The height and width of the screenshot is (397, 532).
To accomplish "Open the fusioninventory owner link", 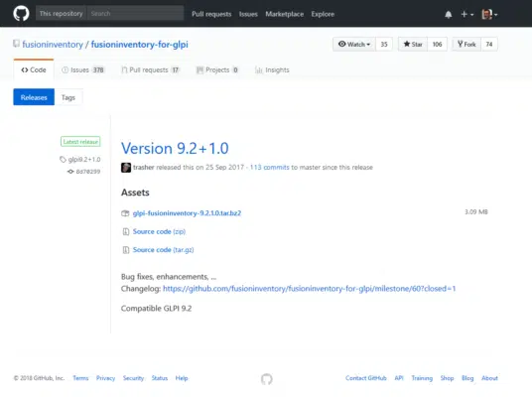I will [x=53, y=45].
